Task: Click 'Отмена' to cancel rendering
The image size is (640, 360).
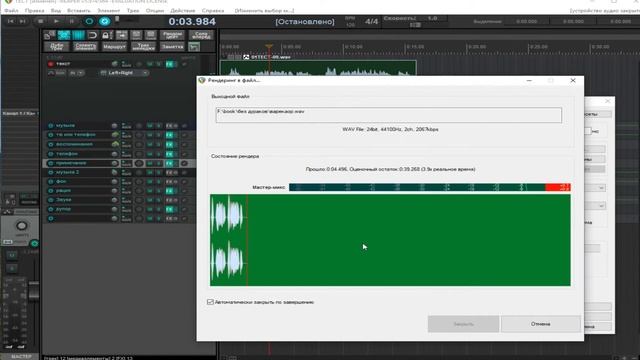Action: [x=540, y=324]
